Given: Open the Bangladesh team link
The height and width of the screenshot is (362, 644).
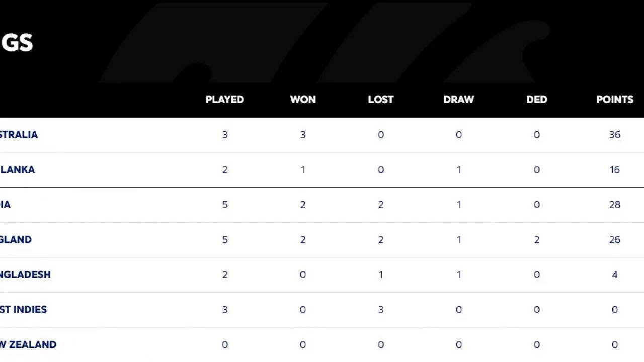Looking at the screenshot, I should pos(25,275).
